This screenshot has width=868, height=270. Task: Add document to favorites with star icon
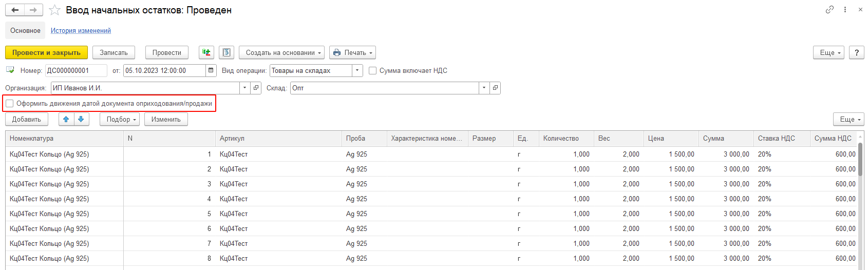point(54,10)
